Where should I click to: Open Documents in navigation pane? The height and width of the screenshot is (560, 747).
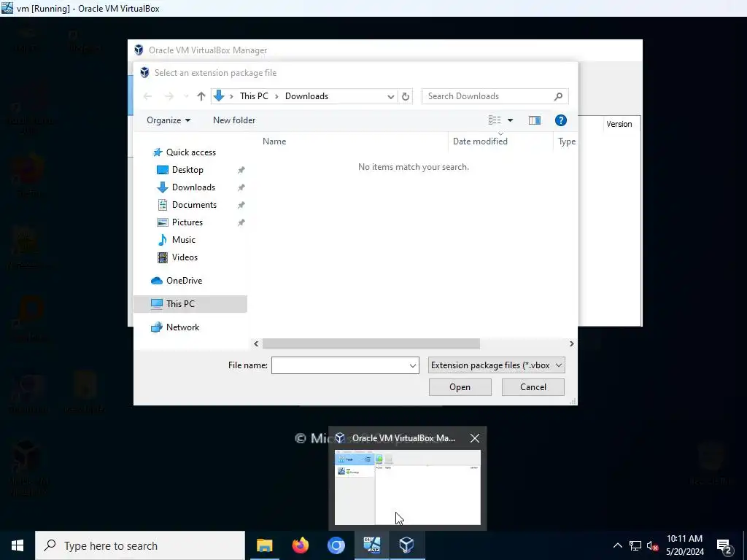coord(194,205)
